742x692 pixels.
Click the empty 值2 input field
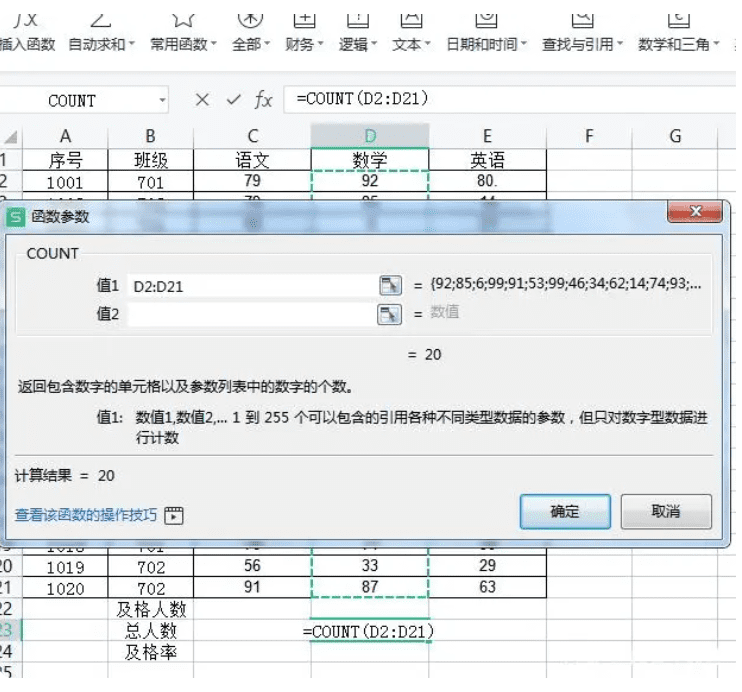click(x=252, y=314)
